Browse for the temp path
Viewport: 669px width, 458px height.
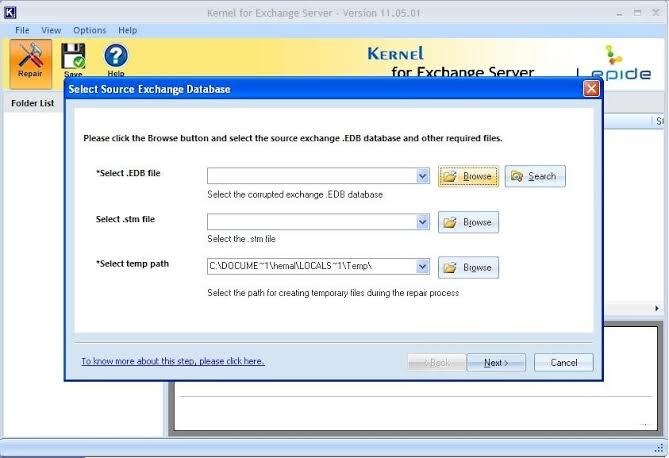[x=468, y=268]
